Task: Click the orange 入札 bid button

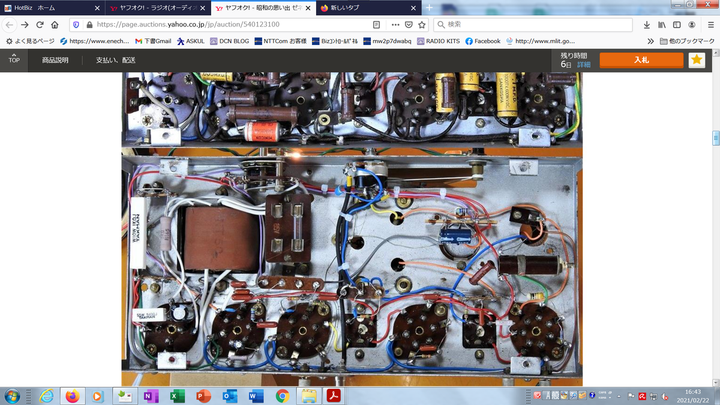Action: 641,60
